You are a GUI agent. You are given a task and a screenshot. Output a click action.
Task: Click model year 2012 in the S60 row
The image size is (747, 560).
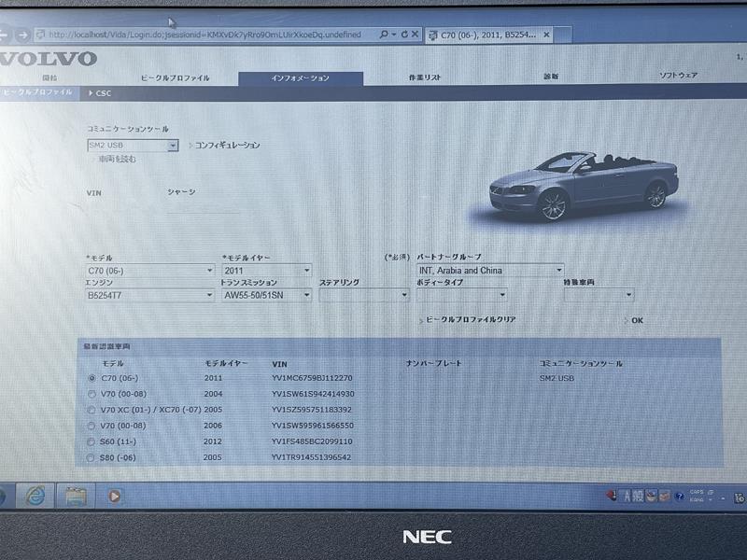[213, 441]
